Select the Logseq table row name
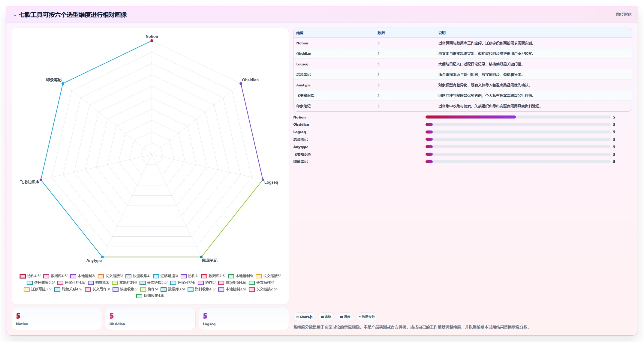Image resolution: width=644 pixels, height=342 pixels. coord(302,64)
